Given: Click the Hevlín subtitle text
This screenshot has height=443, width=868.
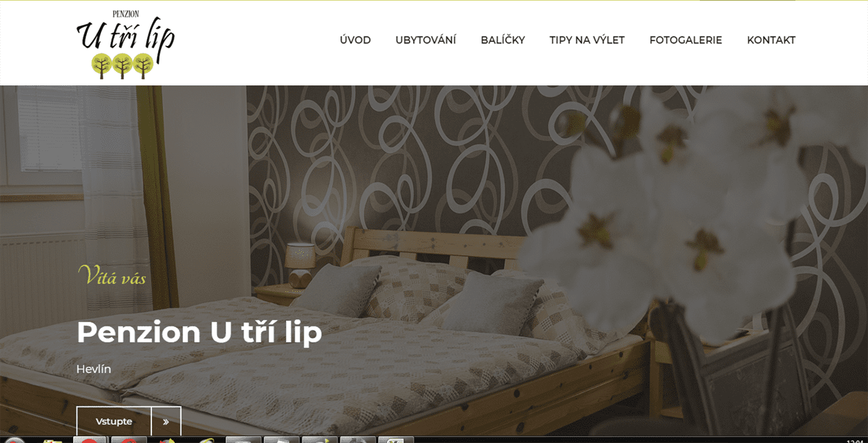Looking at the screenshot, I should (x=94, y=369).
